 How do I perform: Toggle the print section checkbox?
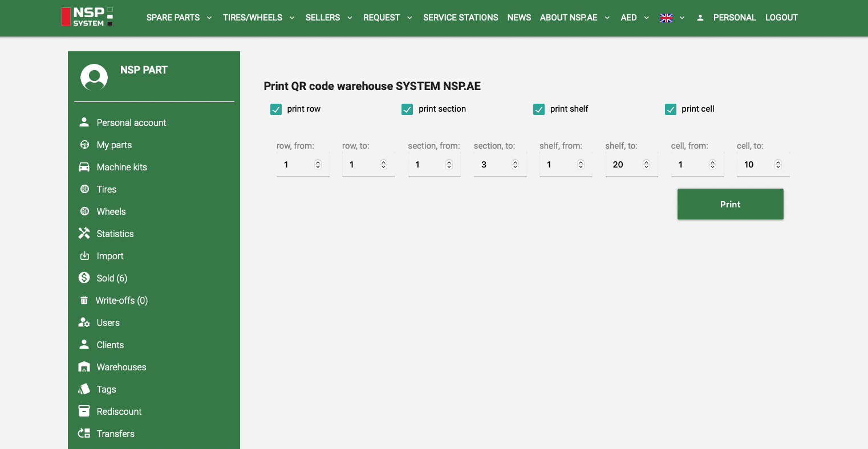coord(407,109)
